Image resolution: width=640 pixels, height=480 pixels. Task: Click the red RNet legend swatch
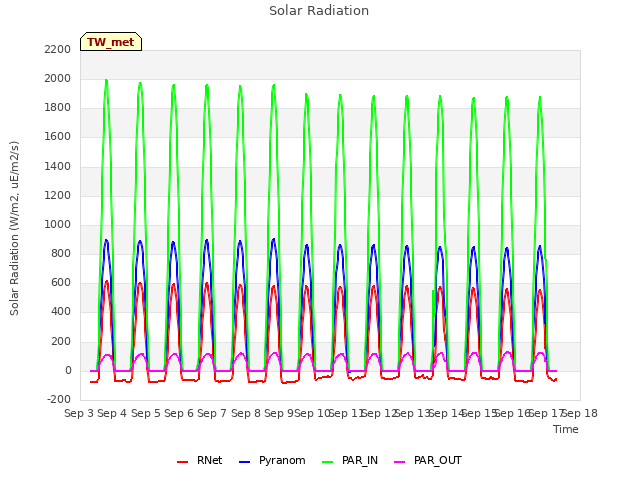(x=182, y=462)
